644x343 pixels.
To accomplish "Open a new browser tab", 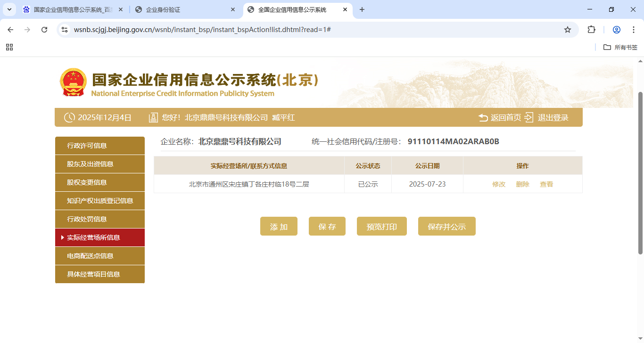I will (x=362, y=9).
